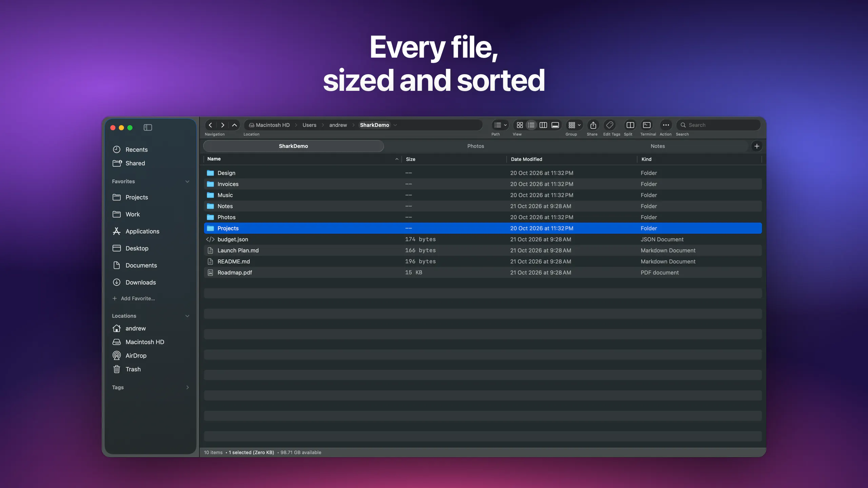Image resolution: width=868 pixels, height=488 pixels.
Task: Add a new tab with plus button
Action: click(x=756, y=146)
